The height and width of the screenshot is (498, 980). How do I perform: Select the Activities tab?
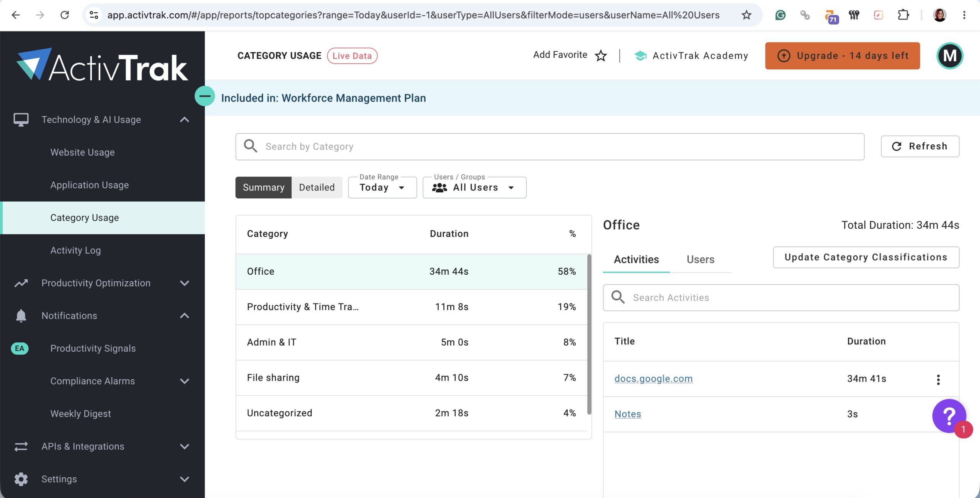[636, 259]
